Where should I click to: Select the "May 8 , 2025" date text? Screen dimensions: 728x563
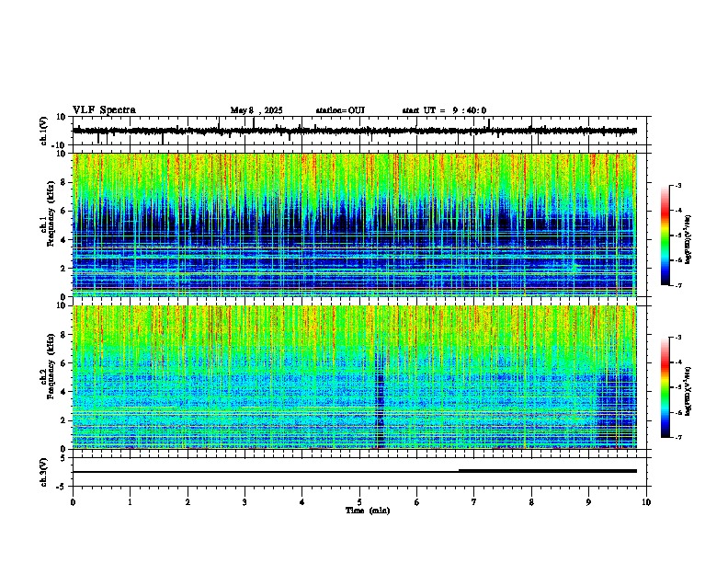click(x=256, y=110)
